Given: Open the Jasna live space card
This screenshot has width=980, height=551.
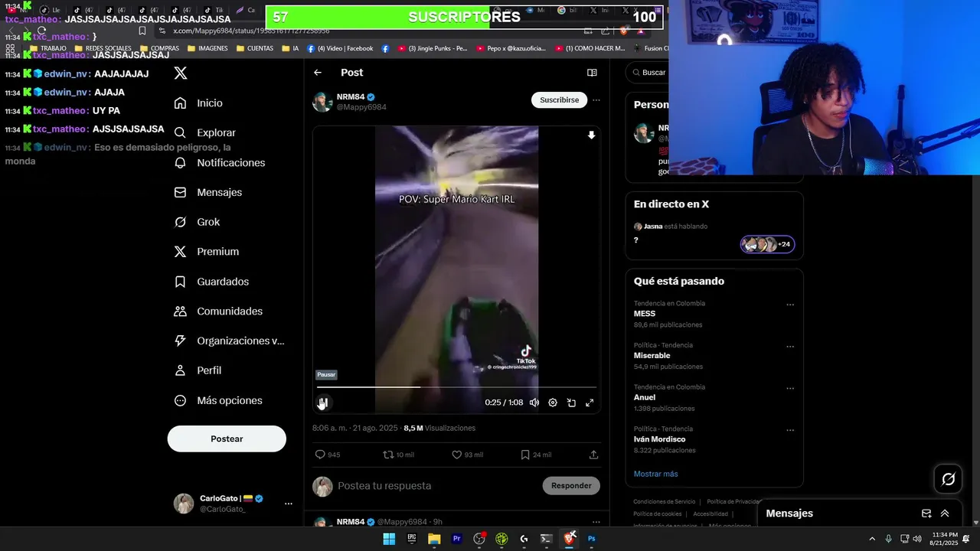Looking at the screenshot, I should click(714, 233).
